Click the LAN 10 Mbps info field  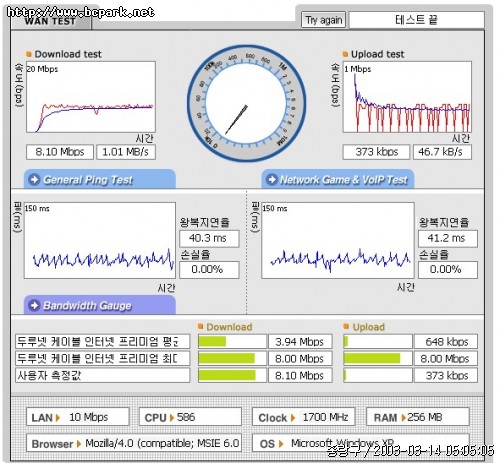(x=78, y=417)
